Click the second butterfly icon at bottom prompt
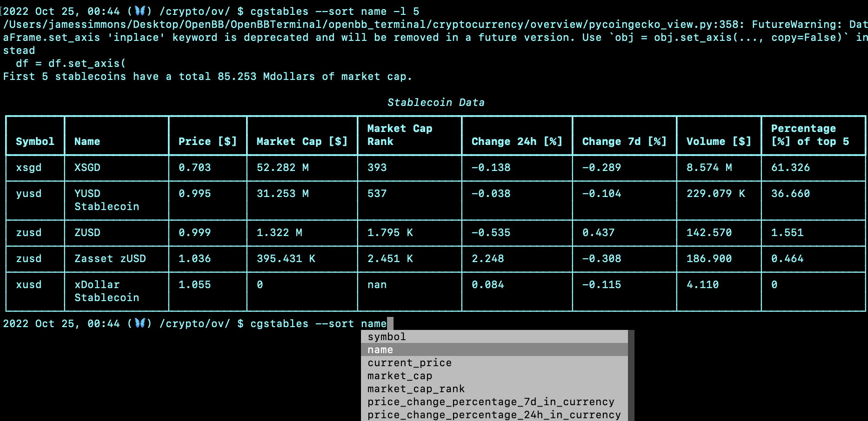The width and height of the screenshot is (868, 421). (139, 323)
